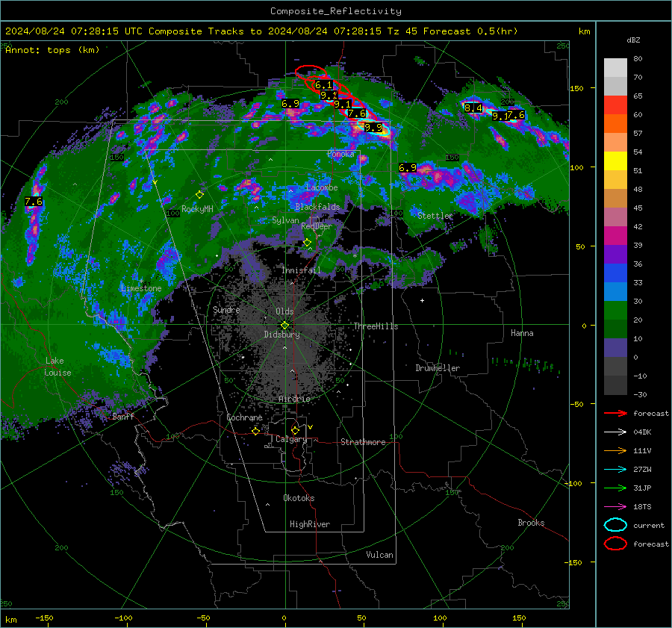Viewport: 672px width, 628px height.
Task: Click the yellow diamond marker near RockyMH
Action: click(x=199, y=195)
